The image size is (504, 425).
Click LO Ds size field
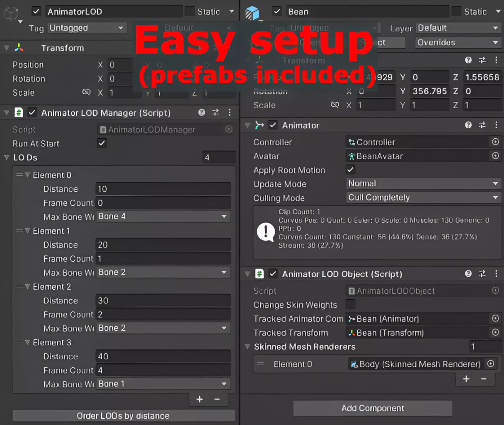pos(219,157)
